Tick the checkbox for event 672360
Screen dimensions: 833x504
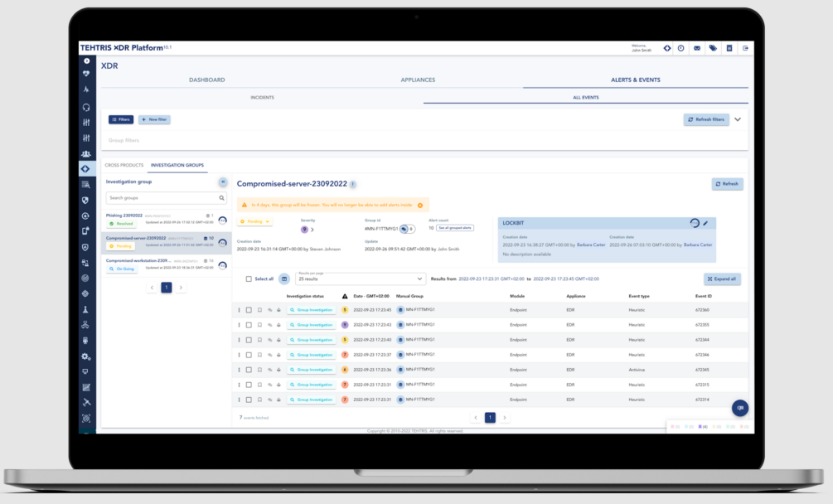tap(249, 310)
